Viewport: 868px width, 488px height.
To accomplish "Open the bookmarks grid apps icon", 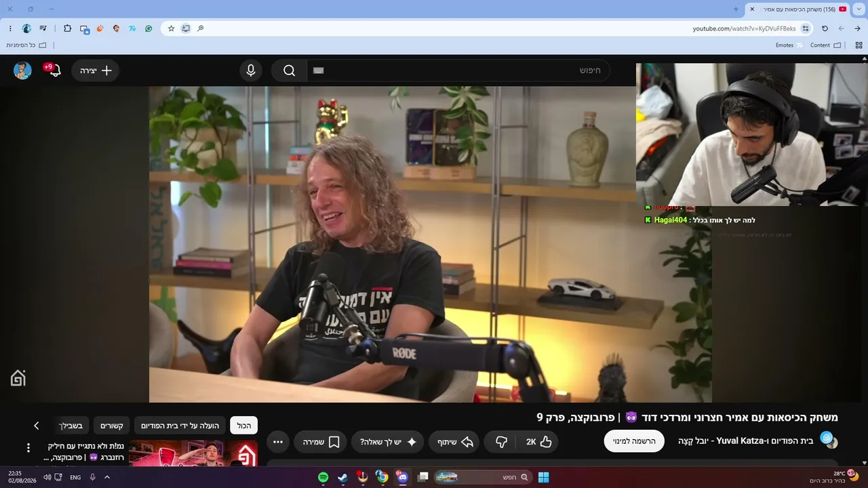I will coord(859,45).
